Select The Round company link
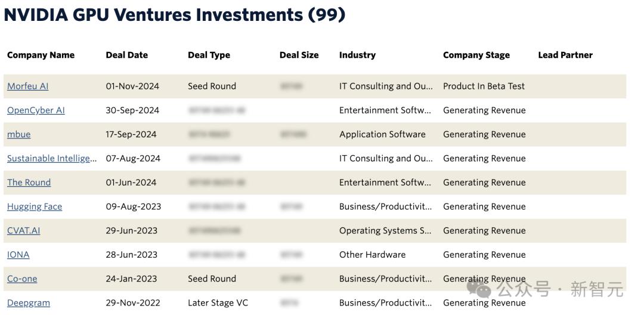 point(29,183)
